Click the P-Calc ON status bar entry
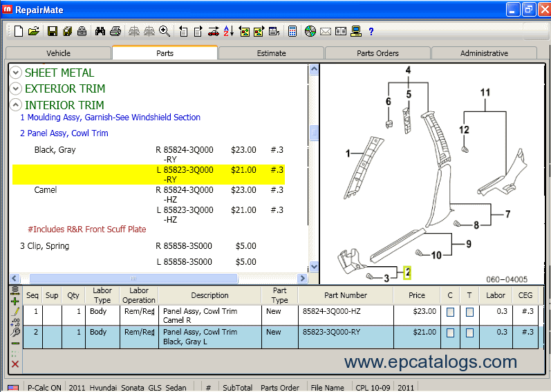 (44, 387)
